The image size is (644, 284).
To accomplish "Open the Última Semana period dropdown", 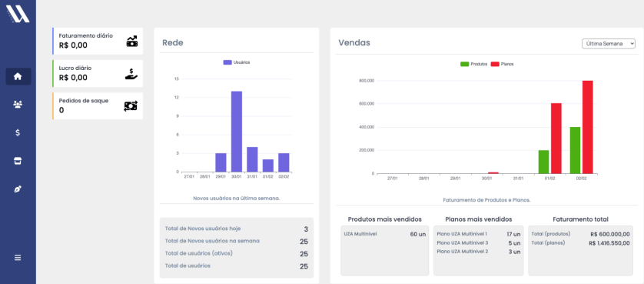I will pos(609,44).
